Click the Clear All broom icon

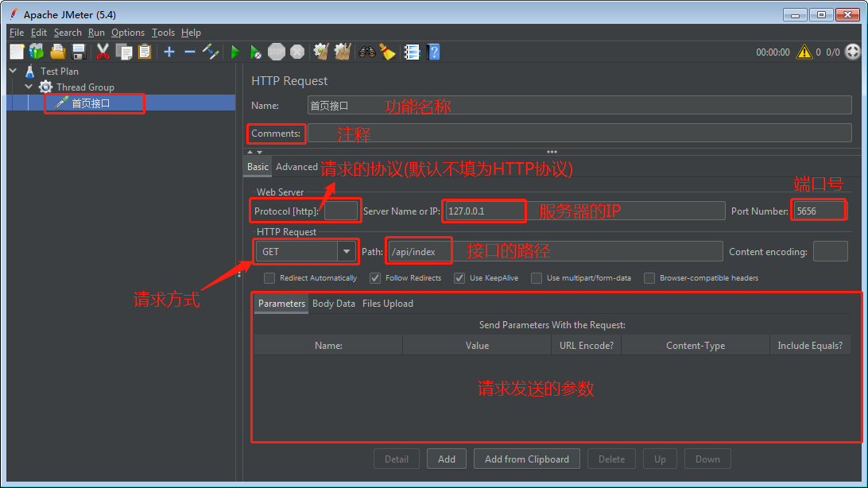pos(342,52)
